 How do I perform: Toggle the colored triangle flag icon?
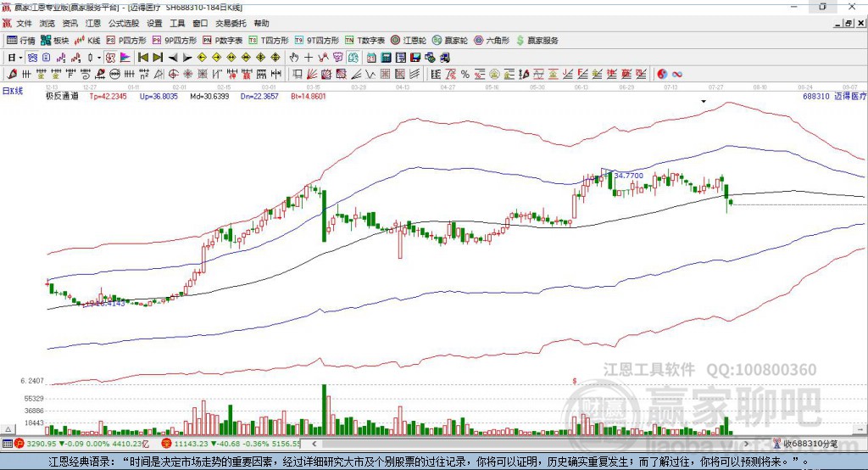click(x=125, y=58)
